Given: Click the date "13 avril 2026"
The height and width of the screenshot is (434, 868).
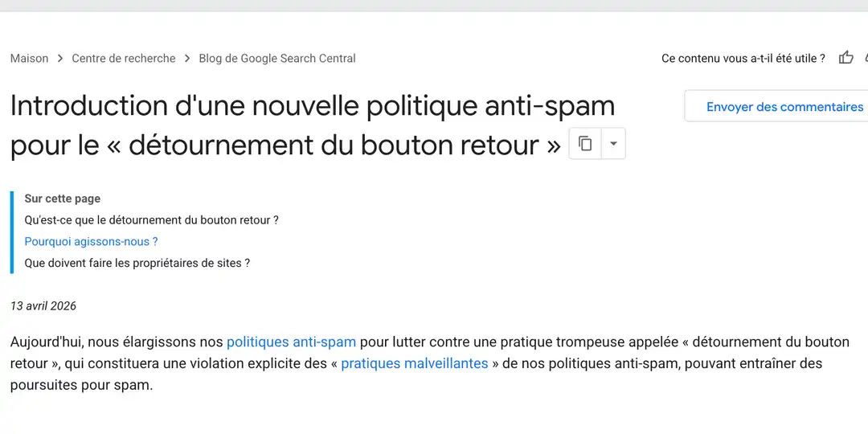Looking at the screenshot, I should click(43, 306).
